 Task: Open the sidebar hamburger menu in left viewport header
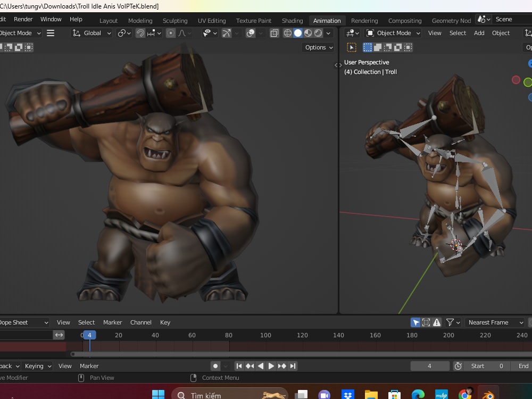coord(51,33)
